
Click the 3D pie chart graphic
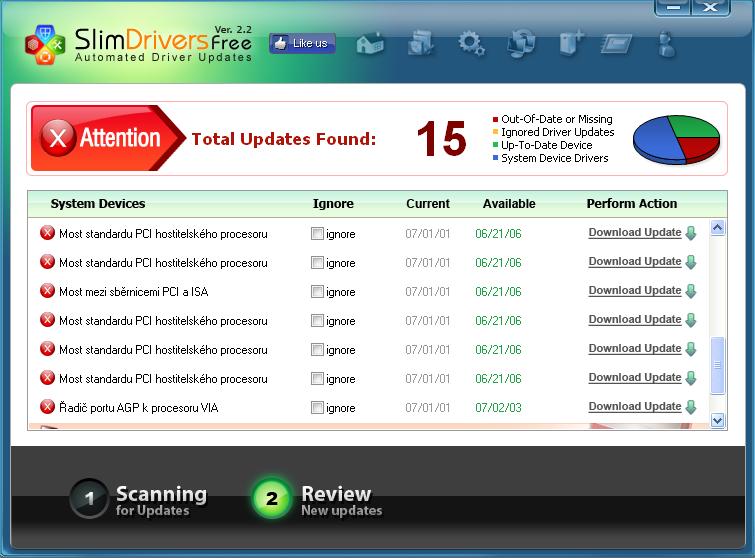tap(676, 139)
